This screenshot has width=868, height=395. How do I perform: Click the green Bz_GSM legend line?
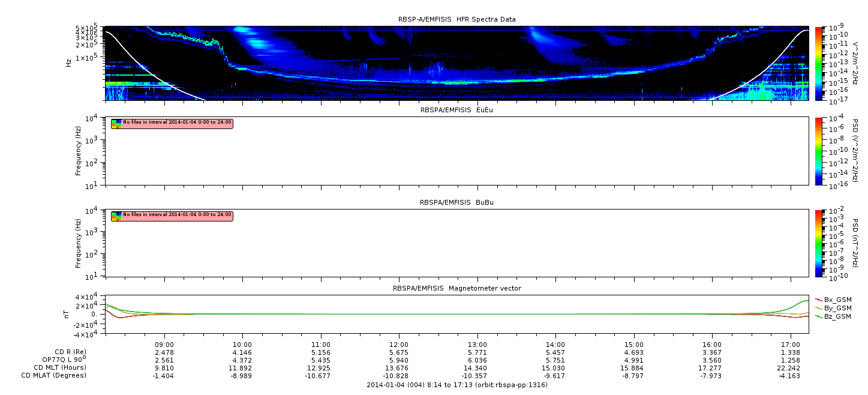click(x=818, y=316)
